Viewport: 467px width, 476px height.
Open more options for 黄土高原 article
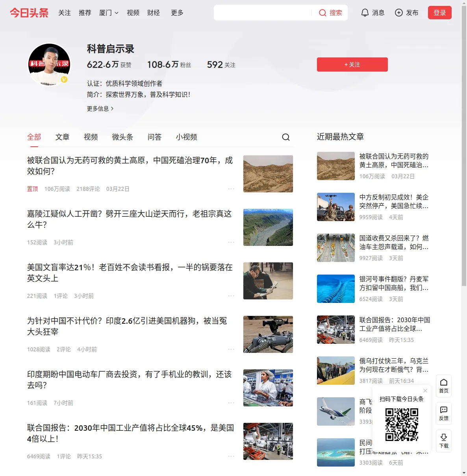pos(231,189)
